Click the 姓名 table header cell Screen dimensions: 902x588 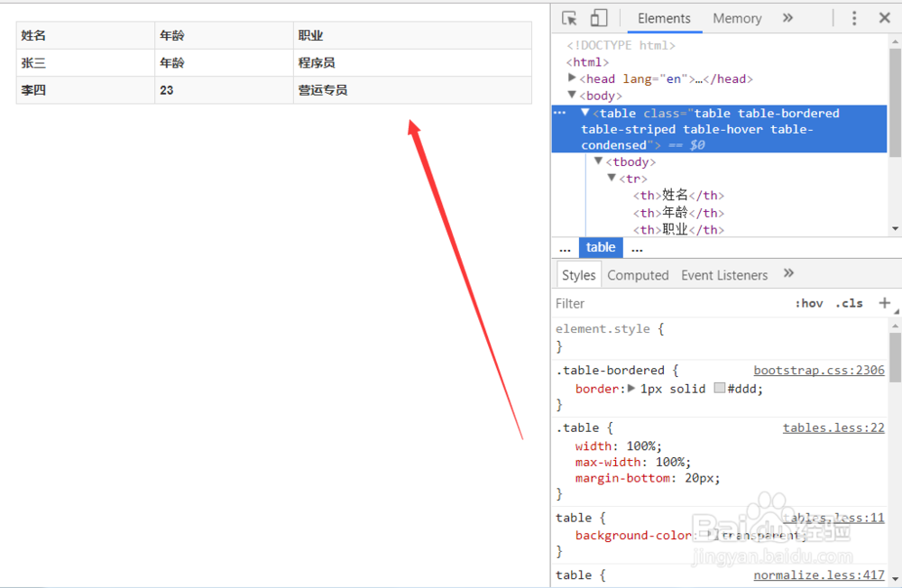(85, 36)
